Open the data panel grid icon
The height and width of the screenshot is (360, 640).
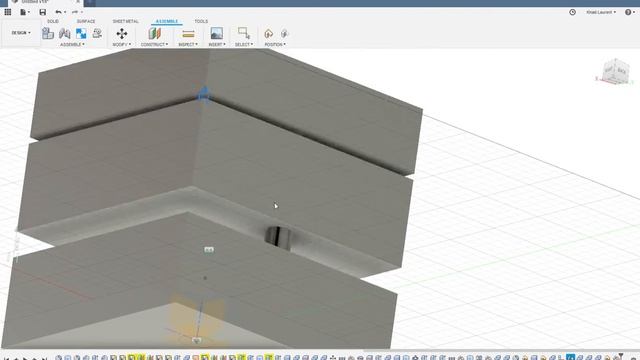[x=7, y=12]
